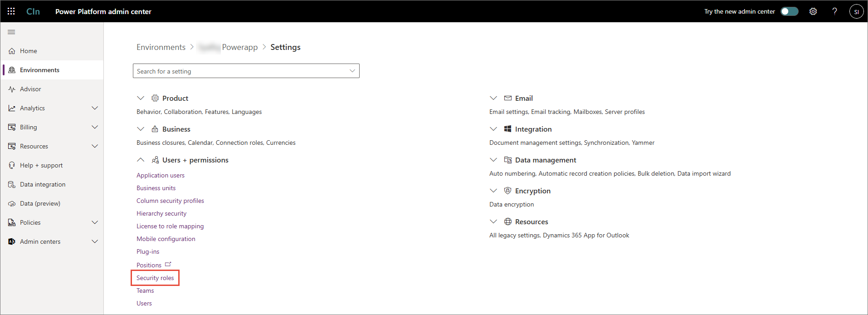Viewport: 868px width, 315px height.
Task: Click the Integration Windows logo icon
Action: tap(508, 129)
